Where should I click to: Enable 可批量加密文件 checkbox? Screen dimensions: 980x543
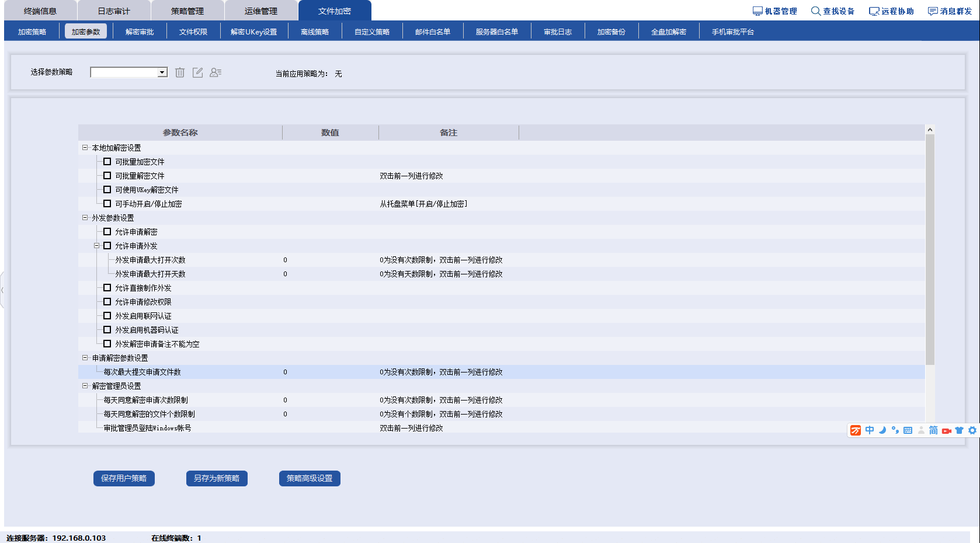[107, 162]
